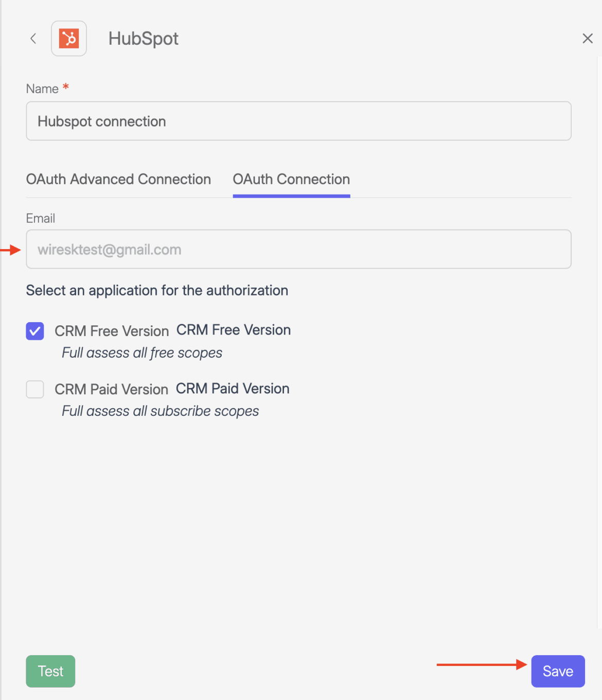Focus the Name field containing Hubspot connection

click(298, 121)
